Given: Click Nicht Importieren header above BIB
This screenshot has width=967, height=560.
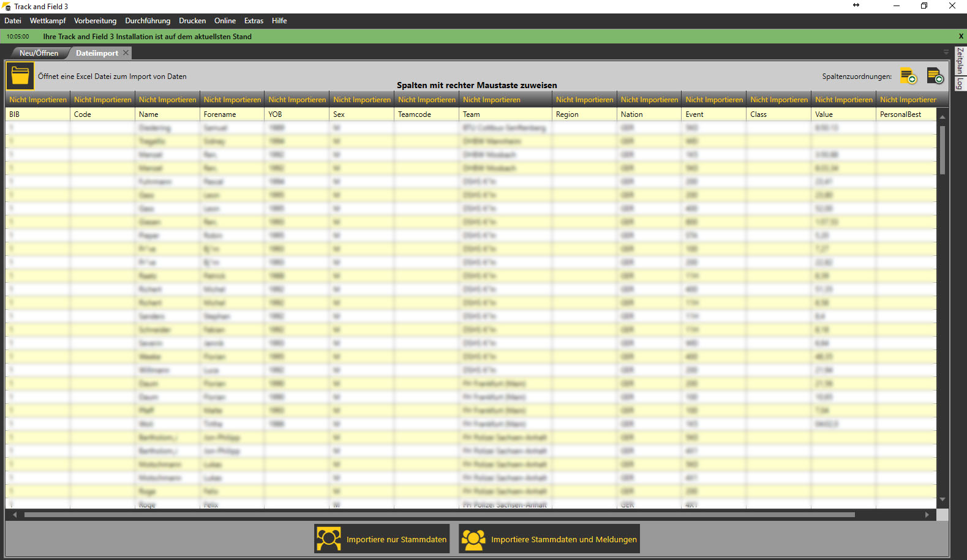Looking at the screenshot, I should 37,99.
